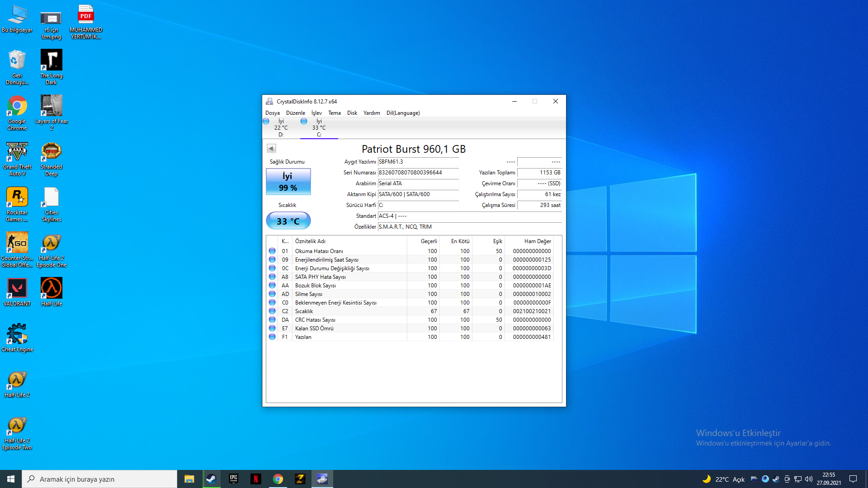Image resolution: width=868 pixels, height=488 pixels.
Task: Click status dot for Okuma Hatası Oranı row
Action: point(272,251)
